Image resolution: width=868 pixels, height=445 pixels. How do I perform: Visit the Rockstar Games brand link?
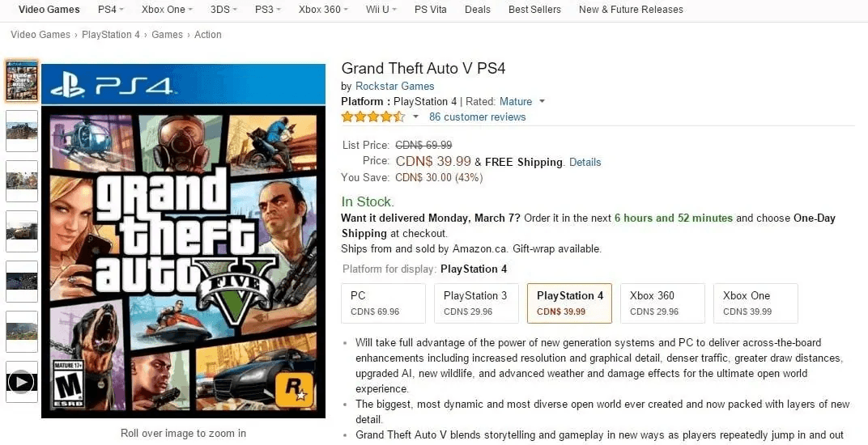tap(395, 86)
